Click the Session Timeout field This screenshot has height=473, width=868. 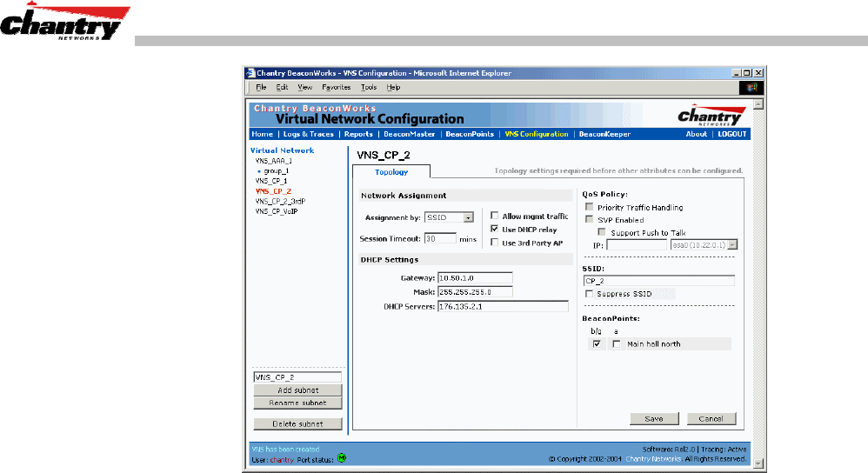point(441,238)
